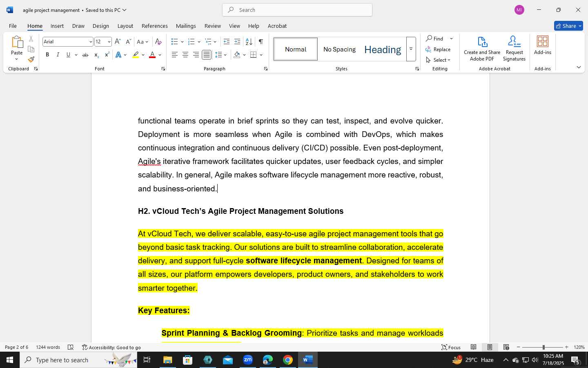Image resolution: width=588 pixels, height=368 pixels.
Task: Toggle Focus mode in status bar
Action: [451, 347]
